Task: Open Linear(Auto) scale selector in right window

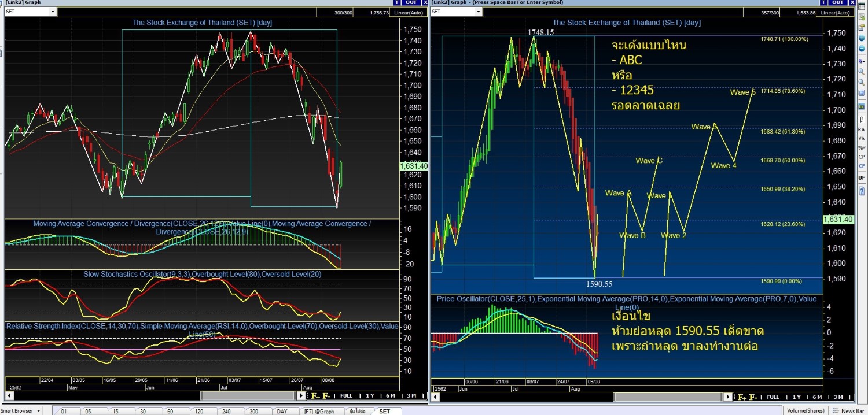Action: click(x=835, y=13)
